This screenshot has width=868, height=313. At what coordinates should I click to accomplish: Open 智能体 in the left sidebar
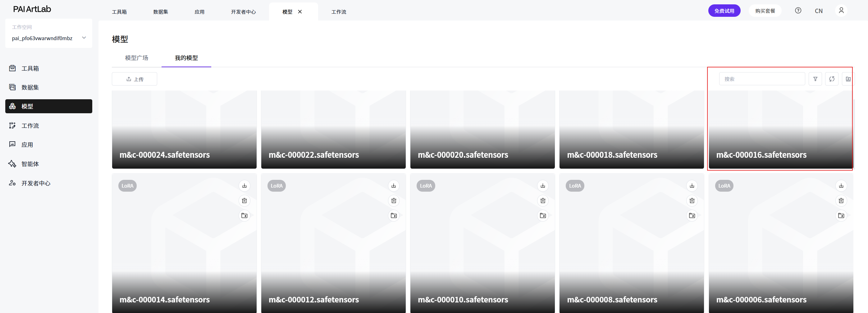click(49, 164)
